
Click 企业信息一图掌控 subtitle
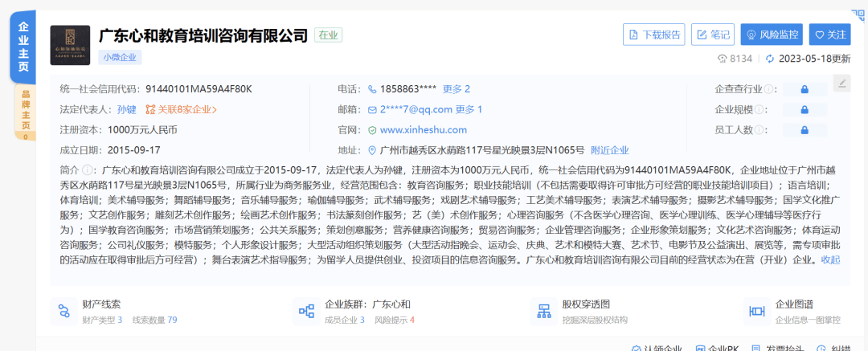(808, 320)
